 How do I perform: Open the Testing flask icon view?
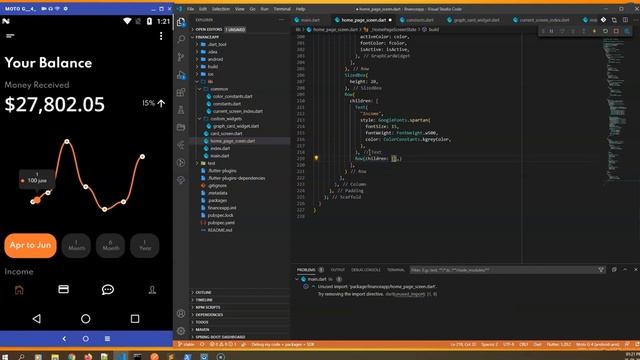pos(181,110)
